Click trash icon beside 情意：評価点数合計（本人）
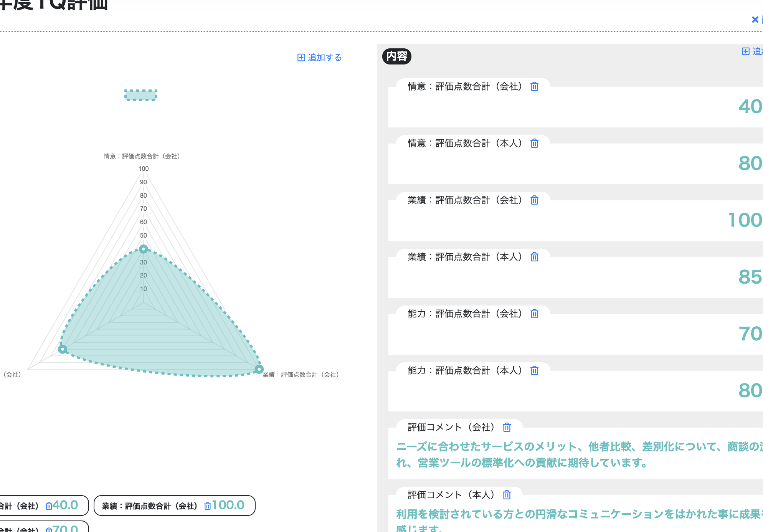Screen dimensions: 763x532 click(x=534, y=144)
